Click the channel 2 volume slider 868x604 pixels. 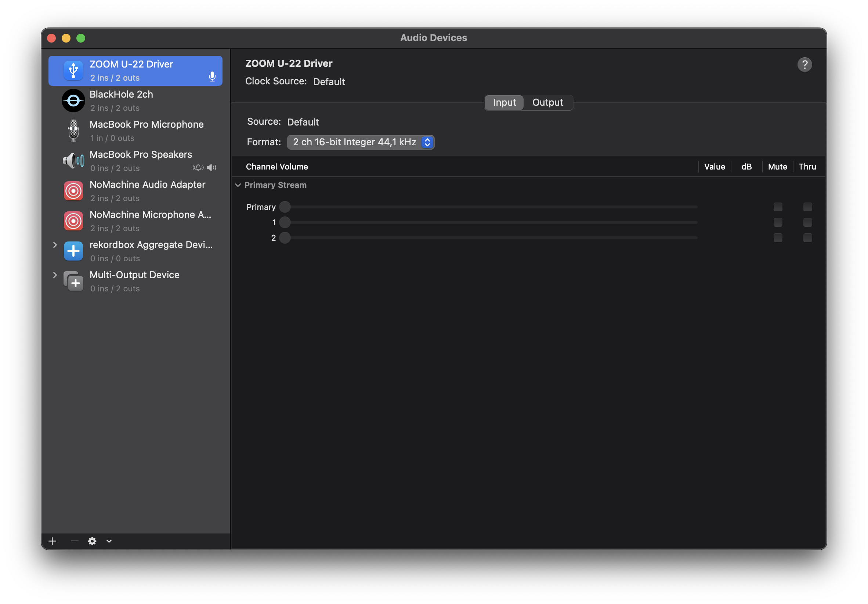pos(488,237)
